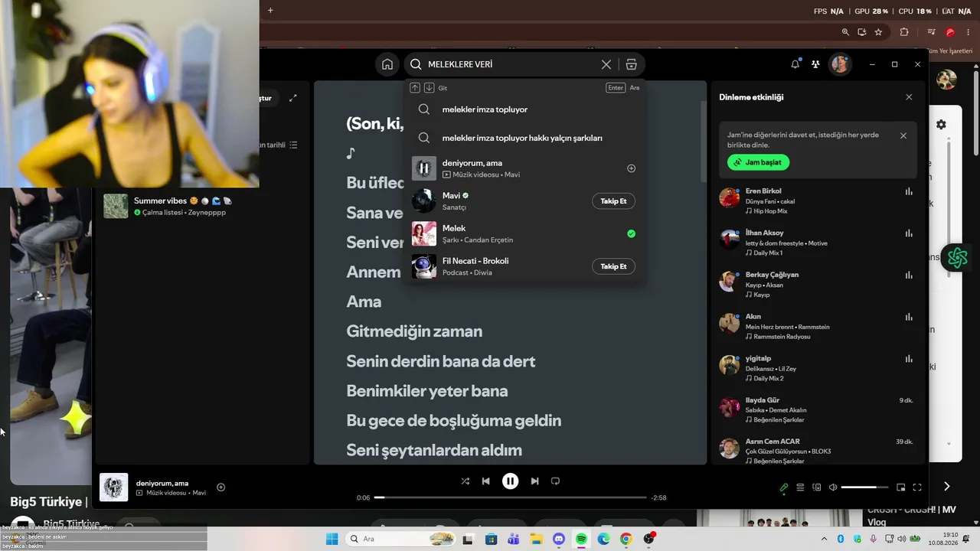Start a Jam with Jam başlat
This screenshot has height=551, width=980.
point(758,163)
